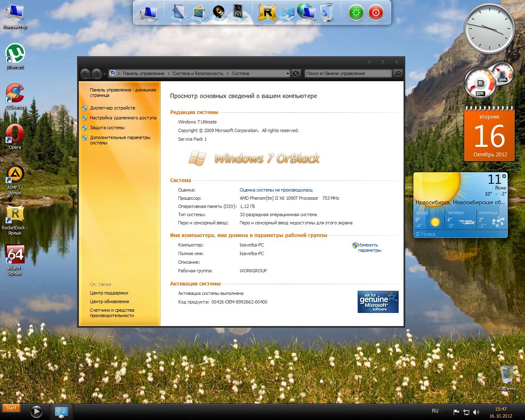Open the volume speaker tray icon
The image size is (525, 420).
(x=476, y=412)
